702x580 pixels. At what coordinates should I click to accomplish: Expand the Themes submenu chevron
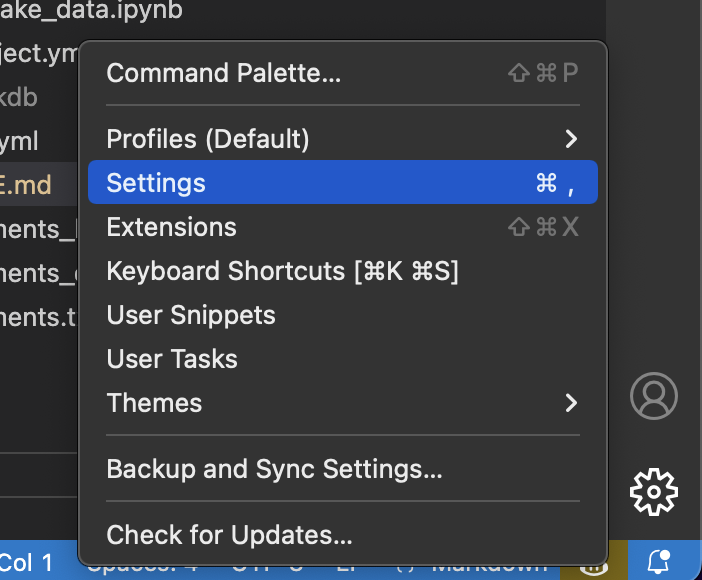coord(571,403)
